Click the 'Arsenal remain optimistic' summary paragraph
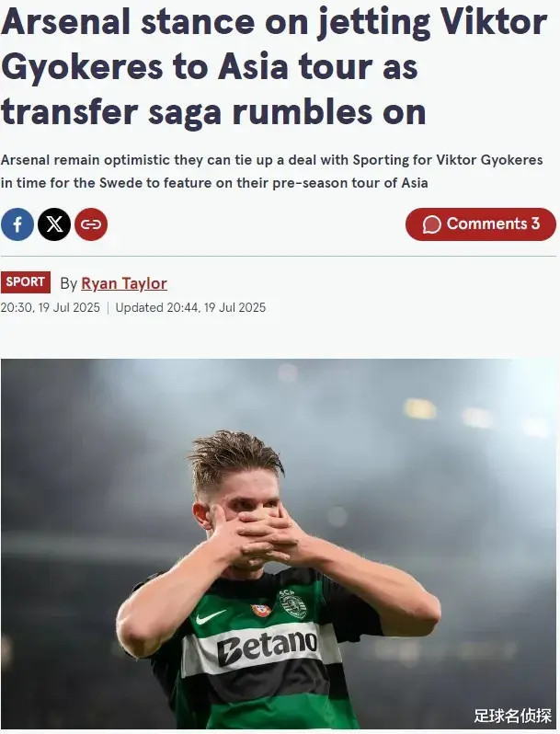This screenshot has width=560, height=734. coord(272,171)
